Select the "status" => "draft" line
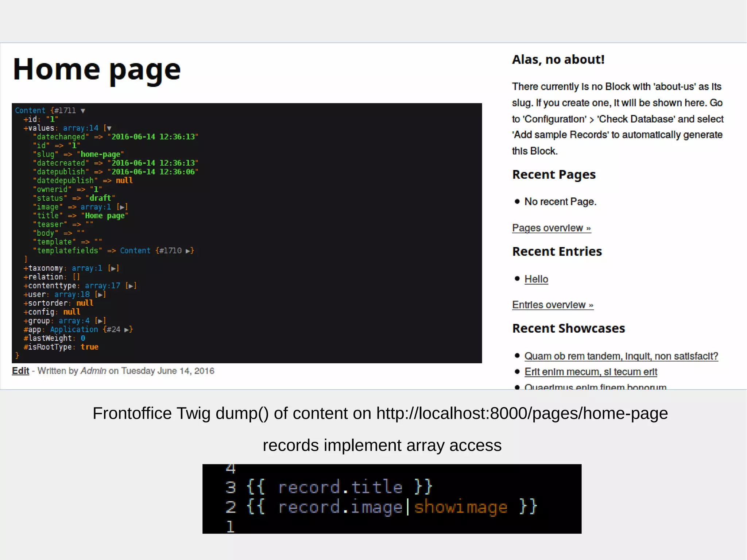The width and height of the screenshot is (747, 560). point(74,198)
